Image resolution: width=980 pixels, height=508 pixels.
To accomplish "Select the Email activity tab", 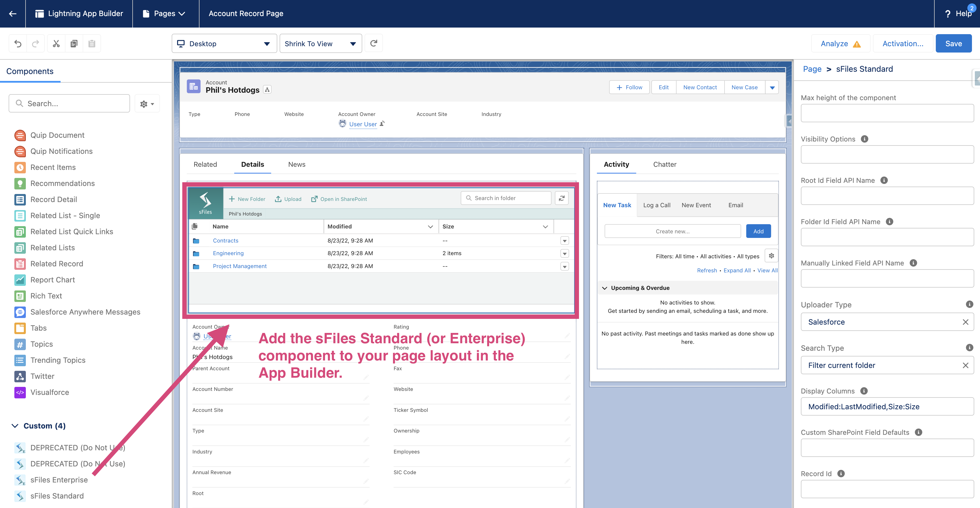I will click(x=735, y=205).
